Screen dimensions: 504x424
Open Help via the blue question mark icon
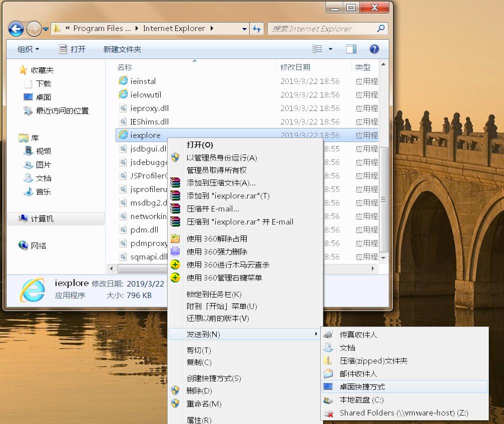coord(373,49)
